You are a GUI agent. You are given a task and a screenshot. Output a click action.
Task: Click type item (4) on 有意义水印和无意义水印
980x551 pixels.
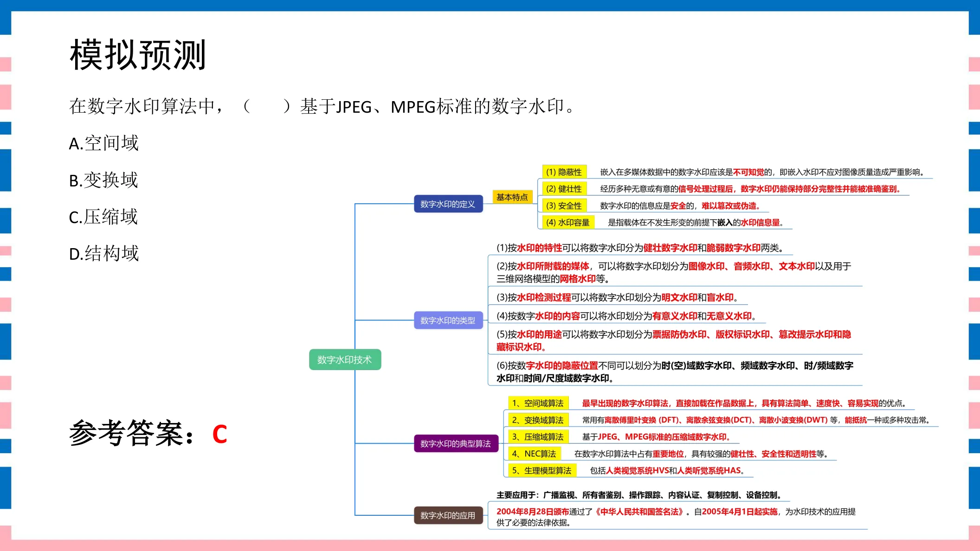coord(626,316)
